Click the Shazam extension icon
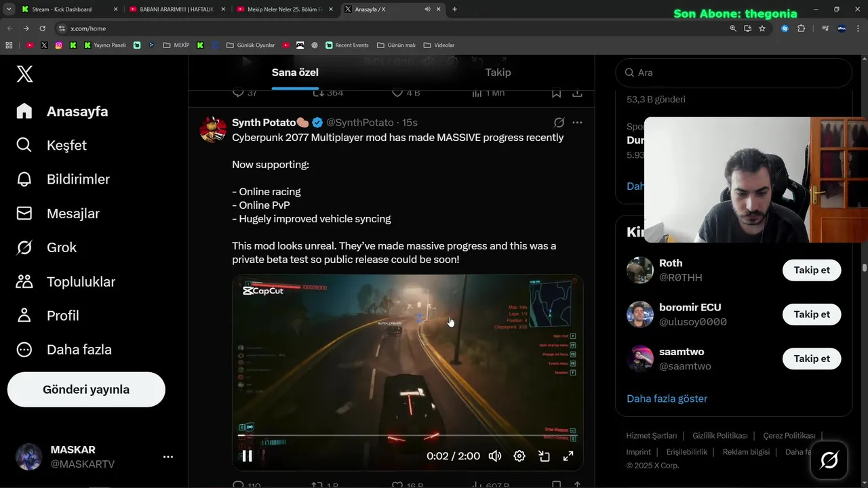The image size is (868, 488). [x=785, y=28]
